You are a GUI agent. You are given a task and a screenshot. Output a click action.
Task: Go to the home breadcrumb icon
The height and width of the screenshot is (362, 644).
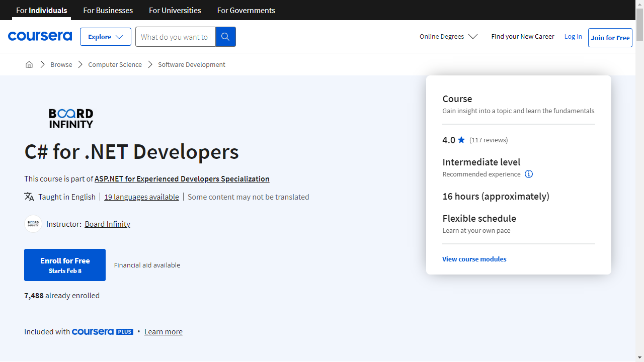[x=29, y=64]
